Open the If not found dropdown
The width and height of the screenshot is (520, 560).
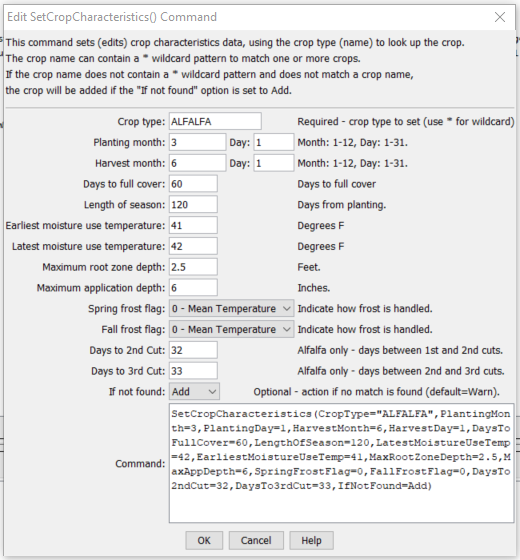[194, 391]
